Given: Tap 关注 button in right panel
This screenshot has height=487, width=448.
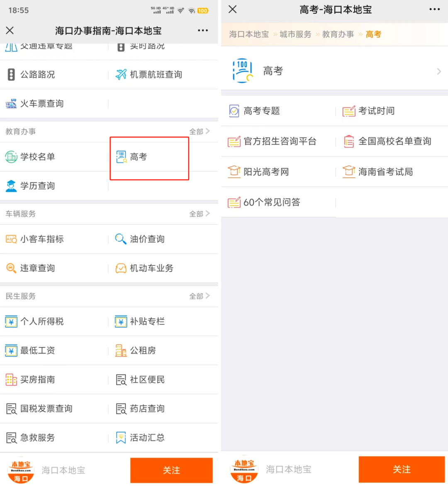Looking at the screenshot, I should 402,469.
